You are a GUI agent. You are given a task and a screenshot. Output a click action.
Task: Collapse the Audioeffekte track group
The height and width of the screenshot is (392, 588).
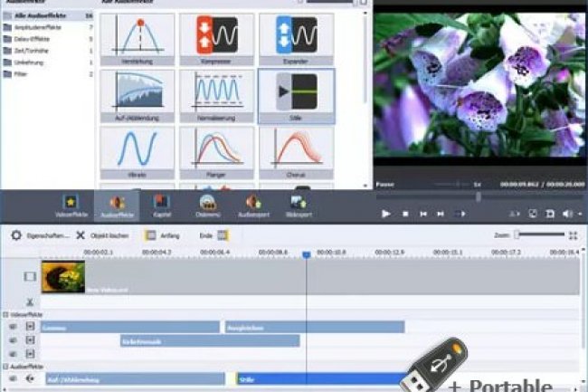click(x=5, y=367)
